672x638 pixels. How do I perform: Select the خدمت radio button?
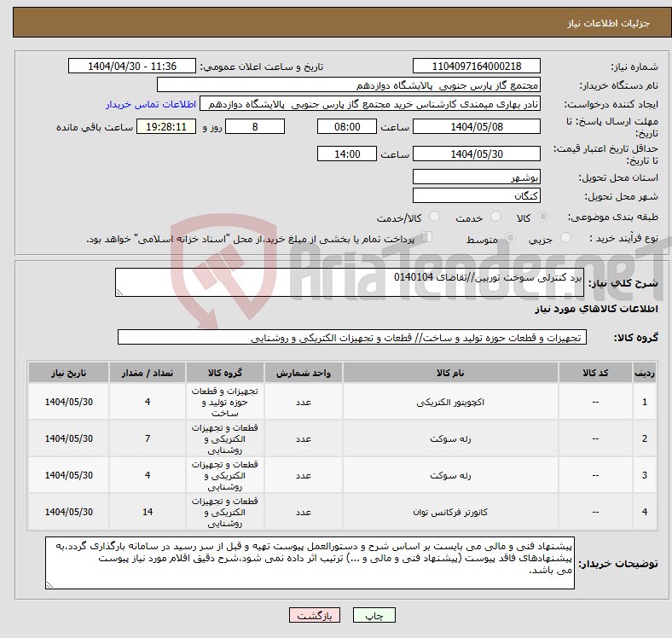495,217
